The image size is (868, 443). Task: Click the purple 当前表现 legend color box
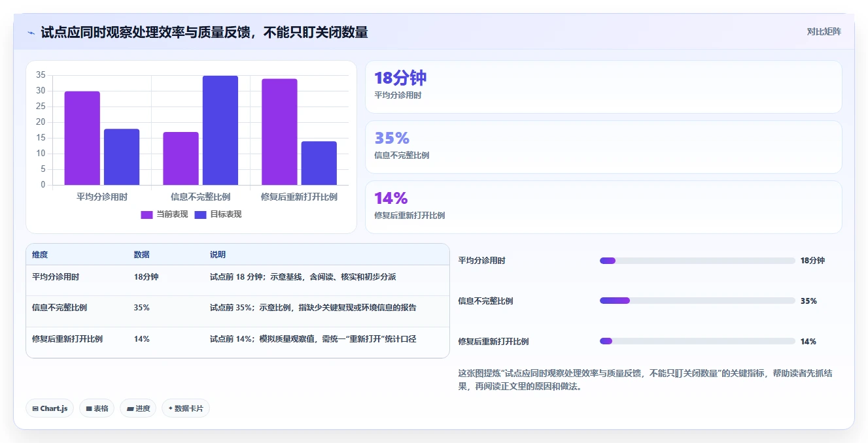147,215
